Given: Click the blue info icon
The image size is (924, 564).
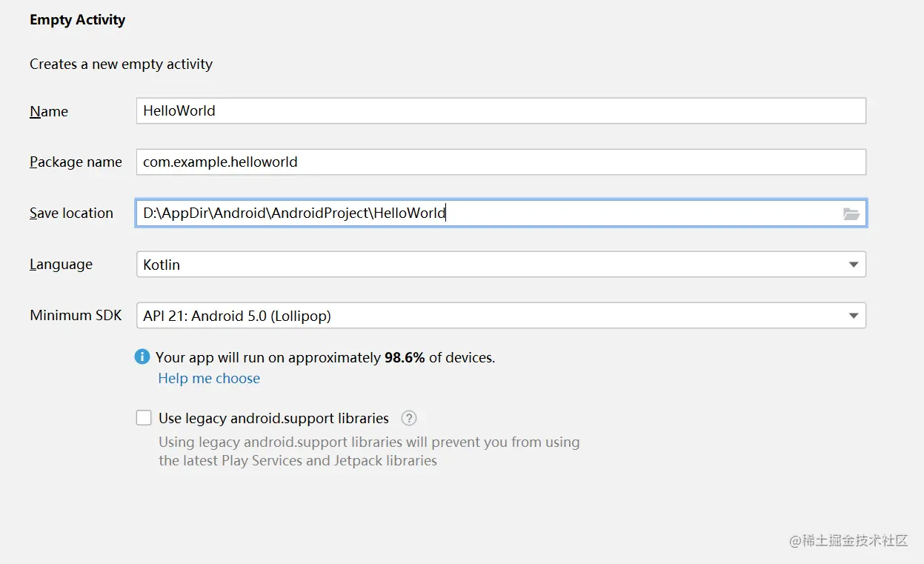Looking at the screenshot, I should [x=142, y=357].
